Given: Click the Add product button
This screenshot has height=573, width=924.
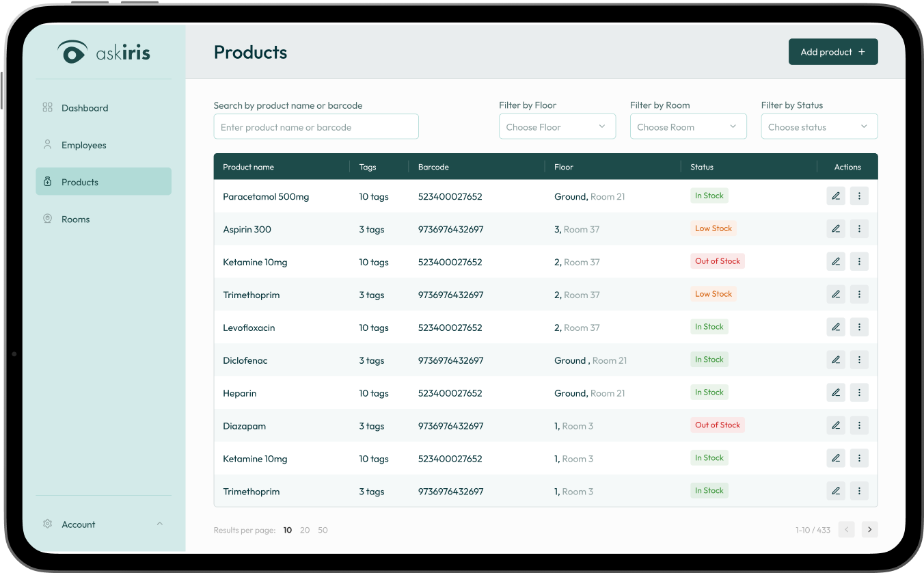Looking at the screenshot, I should [x=832, y=52].
